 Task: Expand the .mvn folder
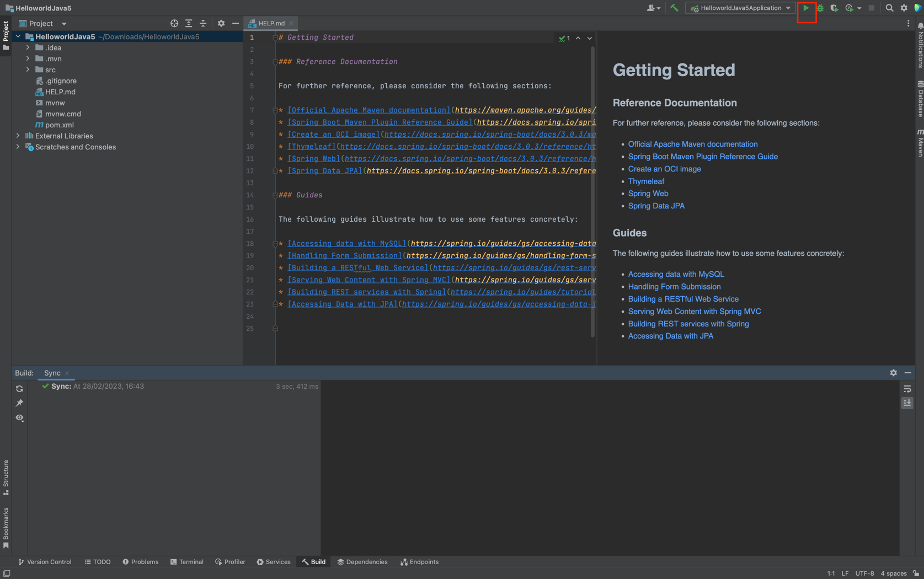28,58
